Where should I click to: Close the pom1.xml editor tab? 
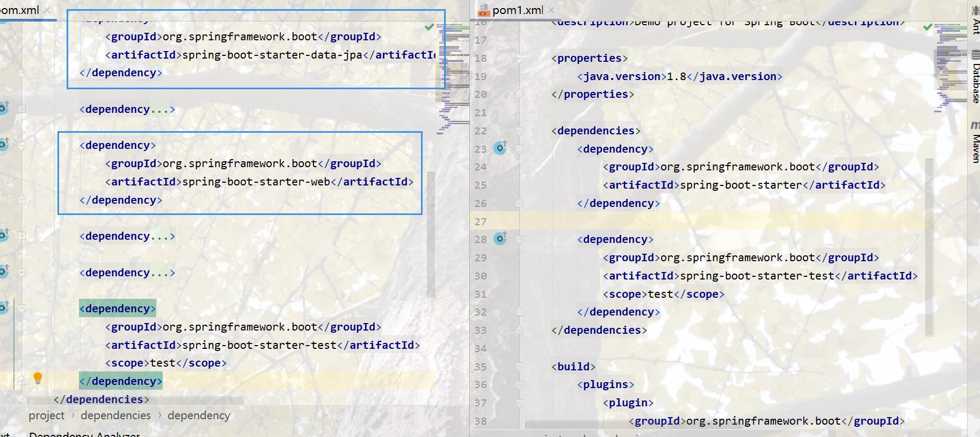pos(551,10)
